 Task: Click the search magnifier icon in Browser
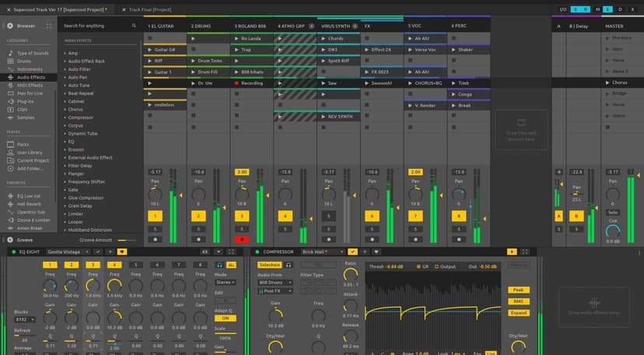(x=132, y=26)
